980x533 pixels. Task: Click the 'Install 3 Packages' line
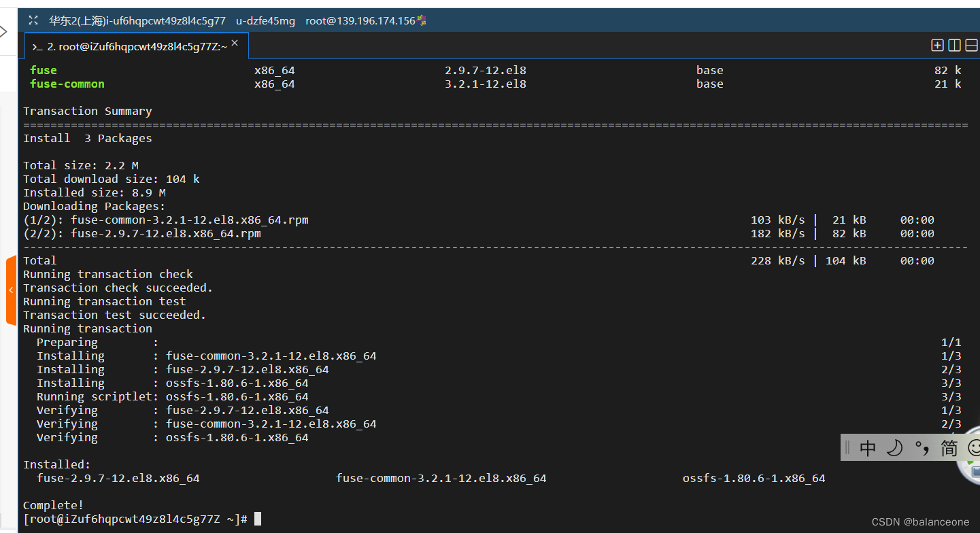88,138
